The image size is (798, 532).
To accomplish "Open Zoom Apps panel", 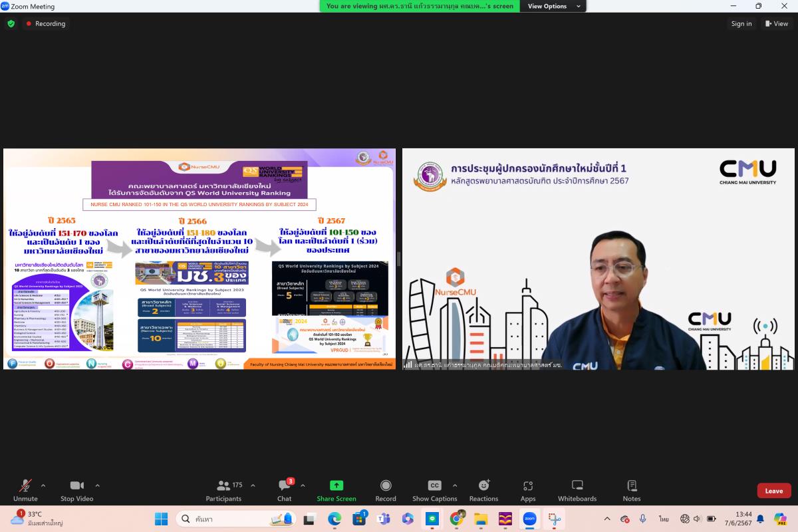I will coord(528,490).
